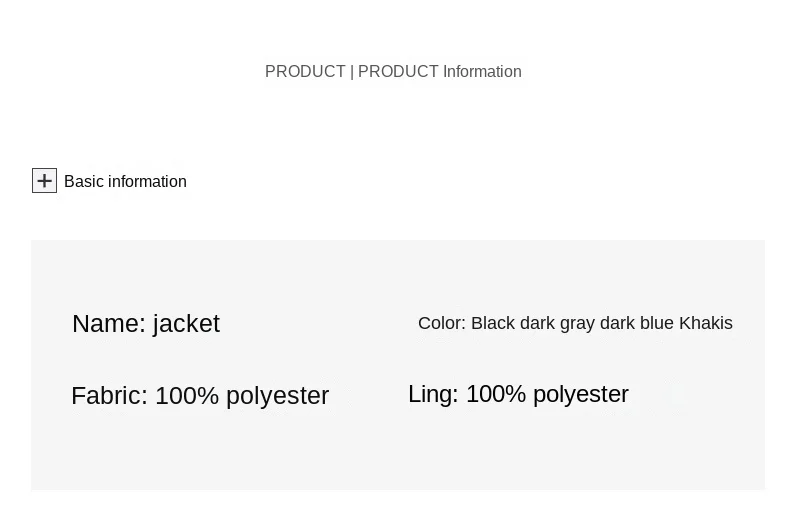Click the "Fabric:" field label
Screen dimensions: 790x509
[109, 396]
